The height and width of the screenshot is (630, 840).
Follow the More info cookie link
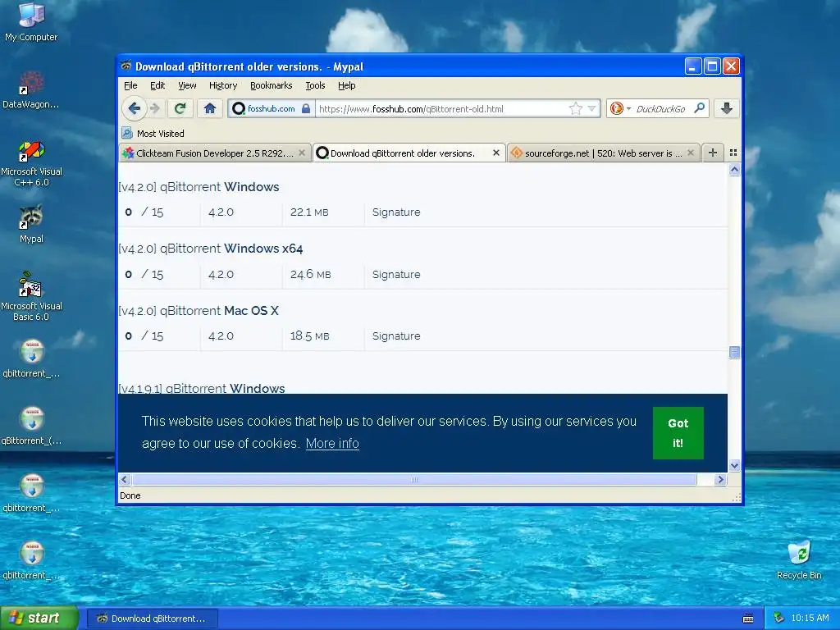[332, 444]
